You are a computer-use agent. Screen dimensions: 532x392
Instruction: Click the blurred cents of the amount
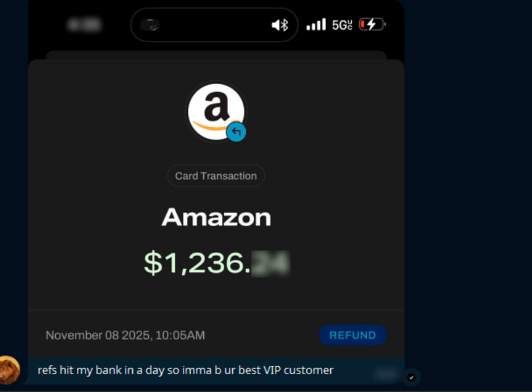270,263
